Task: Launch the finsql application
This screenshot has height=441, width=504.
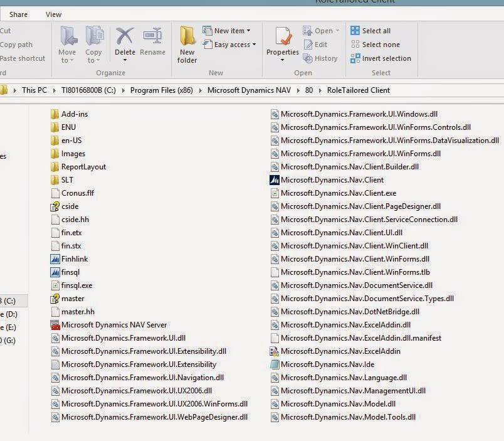Action: [69, 272]
